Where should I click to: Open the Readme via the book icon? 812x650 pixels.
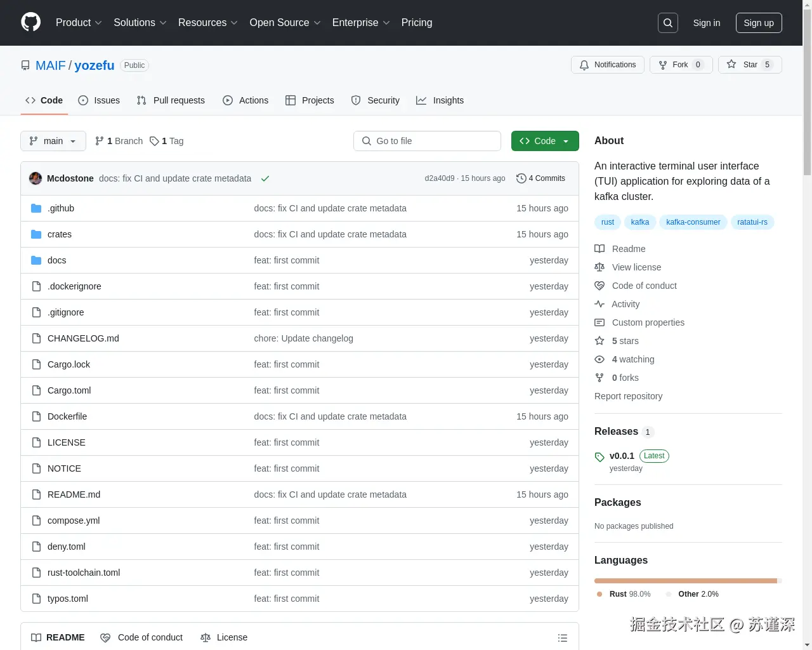coord(599,248)
